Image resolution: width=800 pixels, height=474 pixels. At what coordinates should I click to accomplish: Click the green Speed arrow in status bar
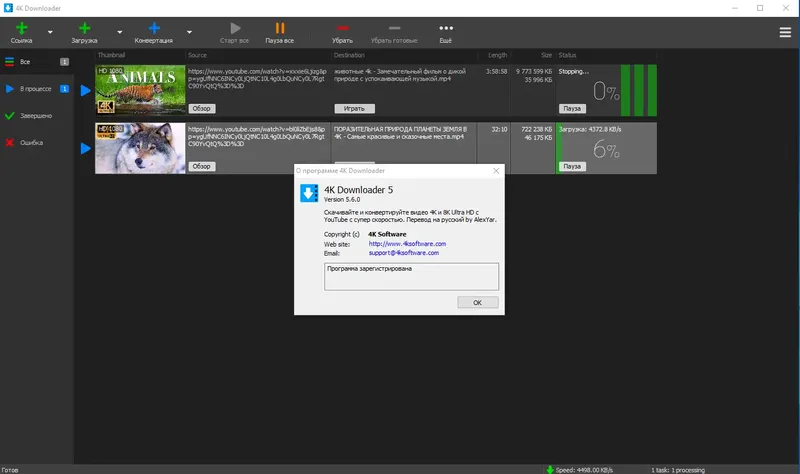coord(550,470)
